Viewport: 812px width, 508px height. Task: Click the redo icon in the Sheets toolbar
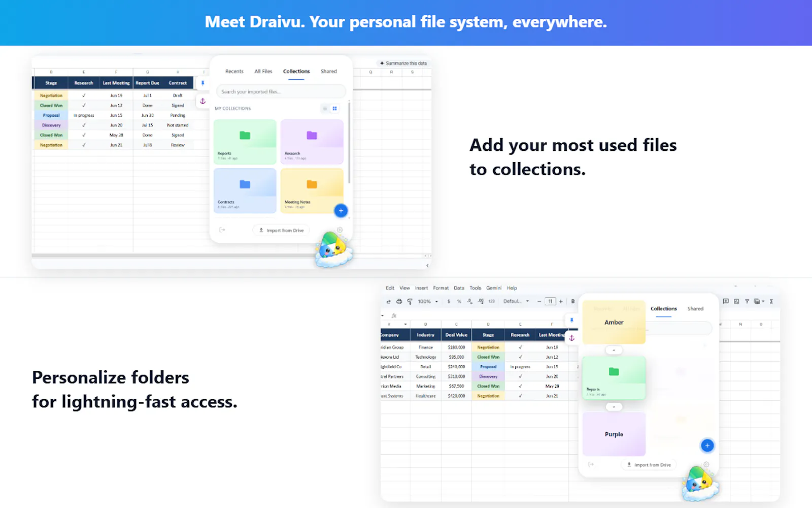tap(389, 301)
